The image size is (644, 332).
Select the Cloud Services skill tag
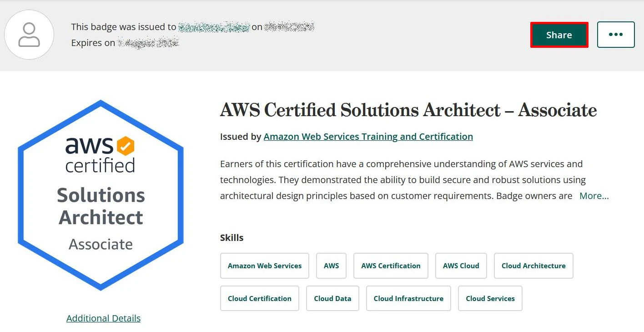pos(490,299)
